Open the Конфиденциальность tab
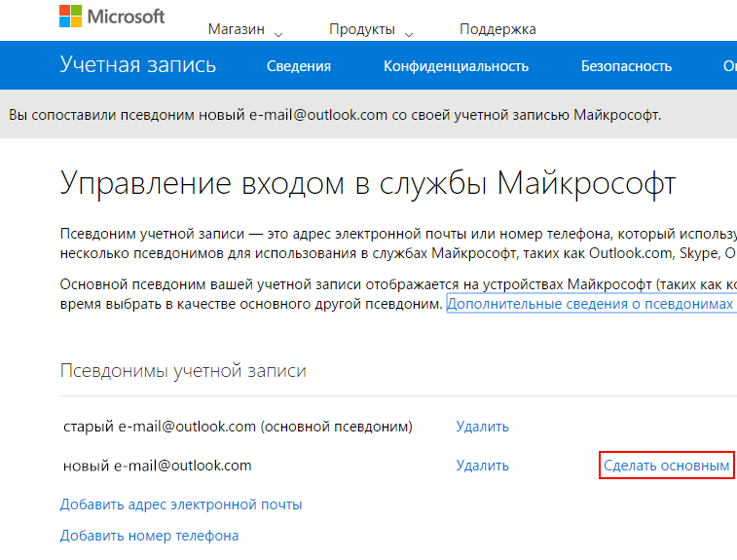Image resolution: width=737 pixels, height=560 pixels. 456,66
